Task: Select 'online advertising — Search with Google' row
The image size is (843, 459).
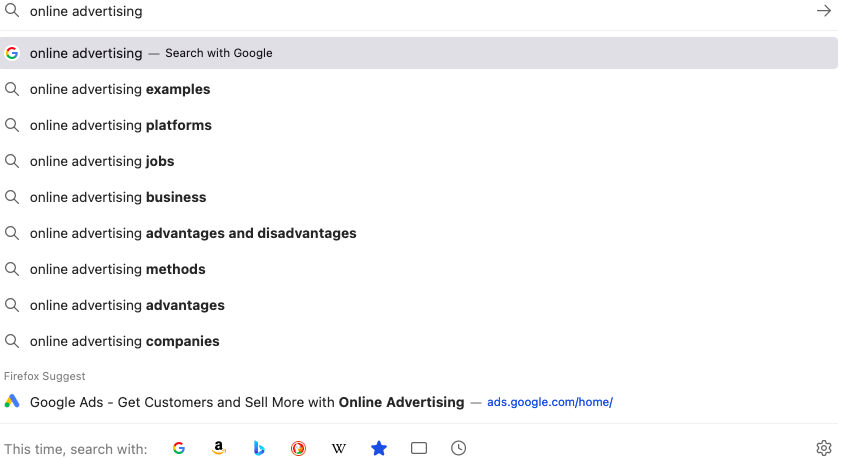Action: [419, 53]
